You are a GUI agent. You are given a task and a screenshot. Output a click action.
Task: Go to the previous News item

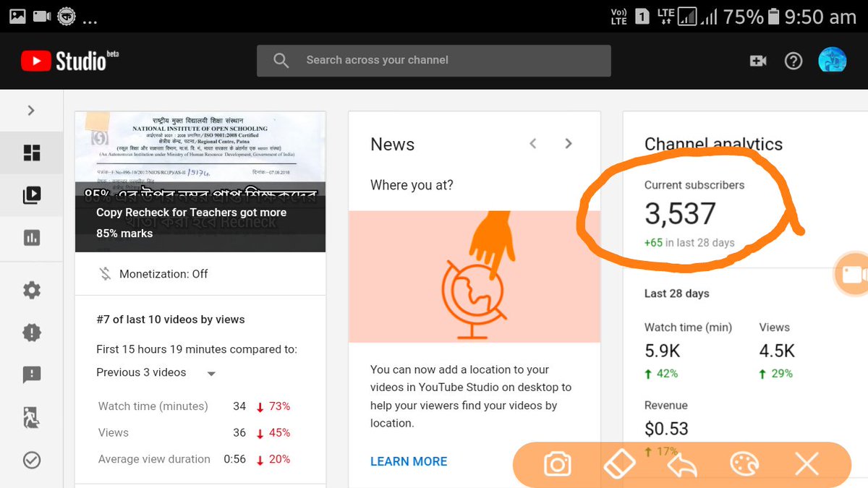[x=533, y=143]
